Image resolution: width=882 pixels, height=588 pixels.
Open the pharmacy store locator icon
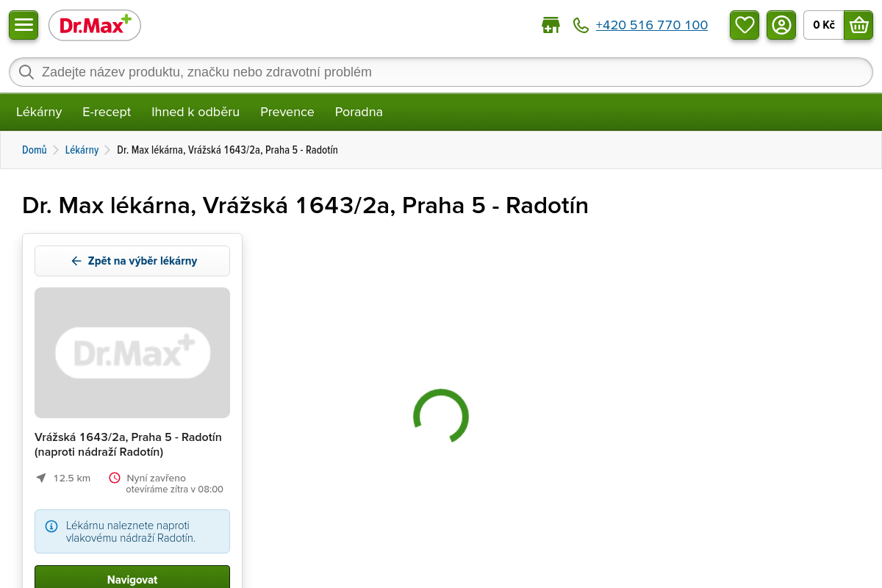point(551,25)
